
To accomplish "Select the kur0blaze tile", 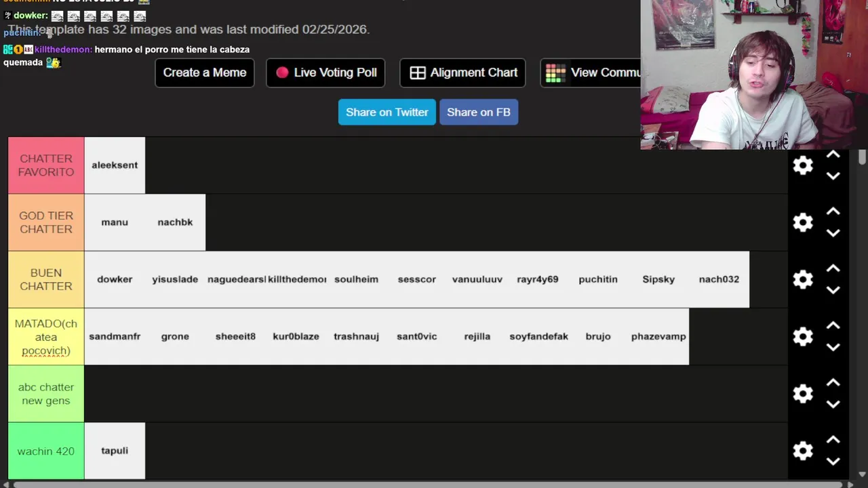I will click(x=296, y=337).
